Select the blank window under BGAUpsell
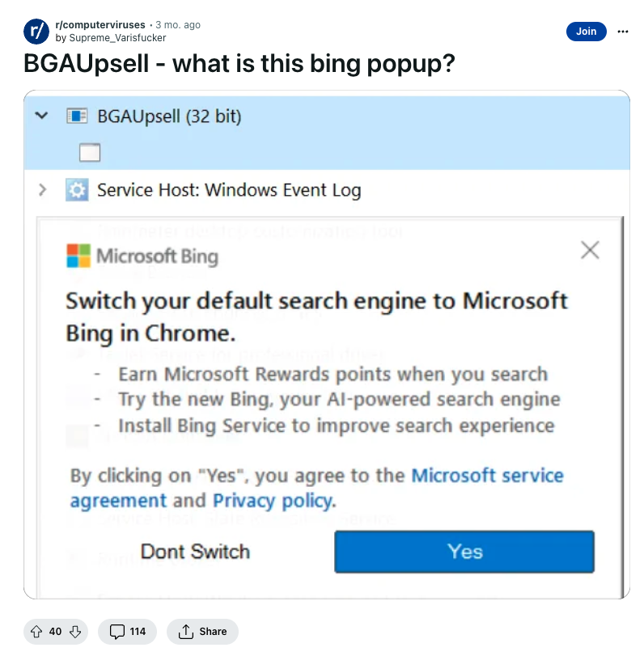This screenshot has width=644, height=656. click(90, 152)
